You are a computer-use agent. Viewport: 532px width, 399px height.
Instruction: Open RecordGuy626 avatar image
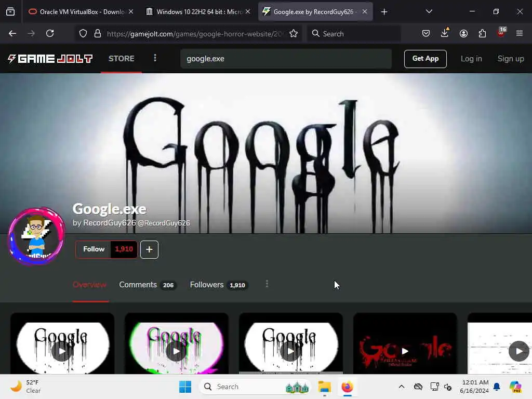(37, 236)
